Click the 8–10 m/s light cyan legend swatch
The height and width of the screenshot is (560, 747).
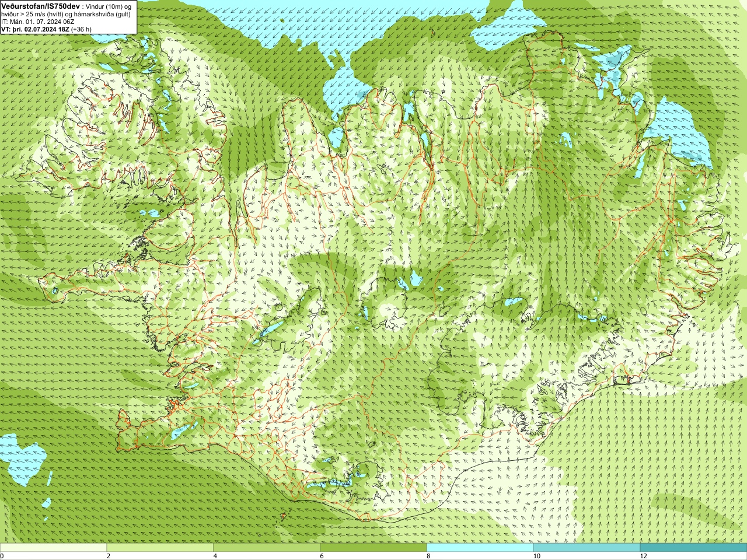pyautogui.click(x=480, y=548)
